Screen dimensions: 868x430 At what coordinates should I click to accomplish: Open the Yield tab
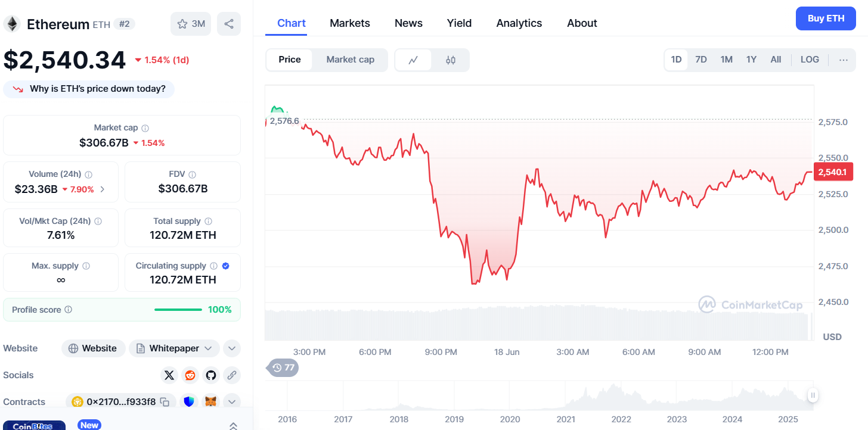[x=459, y=23]
